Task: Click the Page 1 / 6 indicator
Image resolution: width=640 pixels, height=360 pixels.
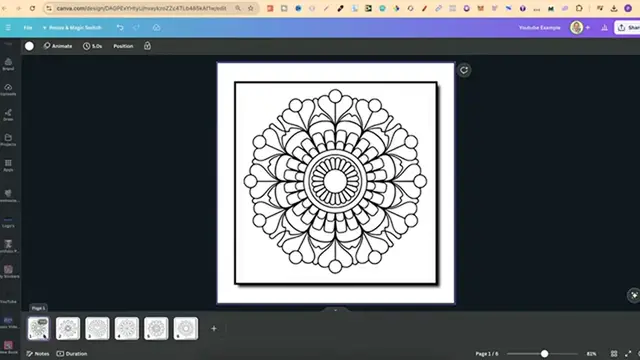Action: coord(487,353)
